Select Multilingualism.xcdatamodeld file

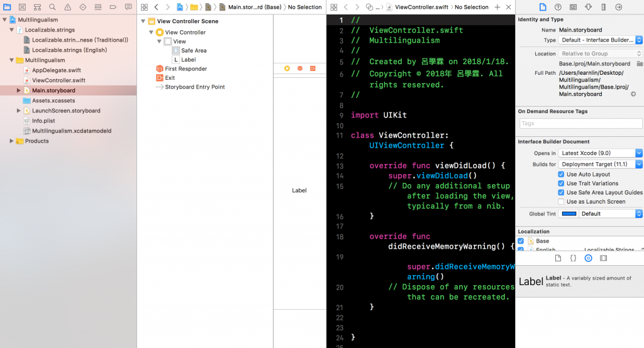click(x=72, y=131)
